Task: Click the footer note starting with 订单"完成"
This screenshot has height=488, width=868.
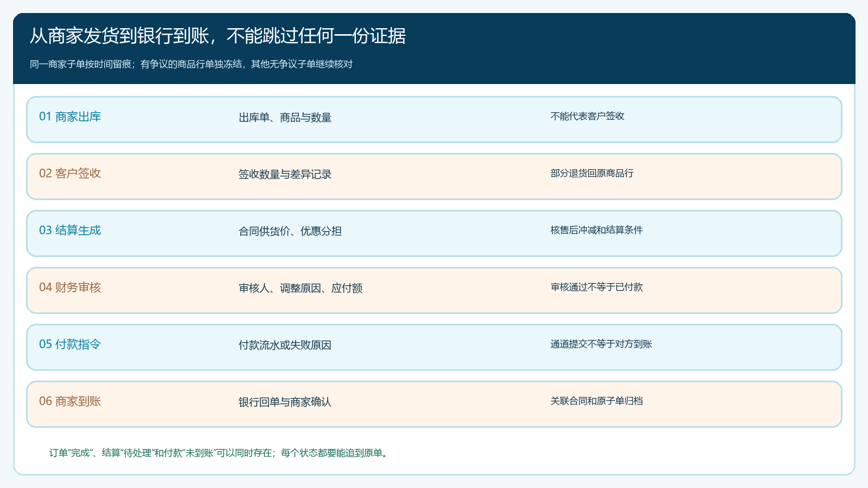Action: point(220,453)
